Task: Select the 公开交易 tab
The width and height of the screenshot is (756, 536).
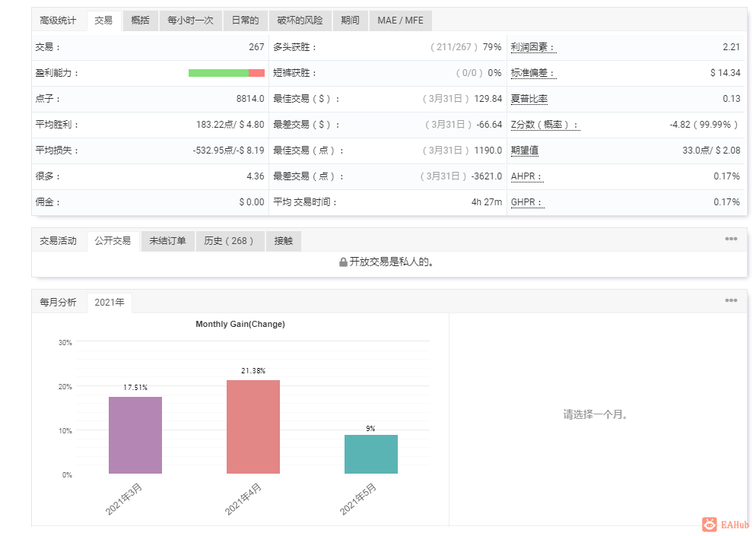Action: 113,240
